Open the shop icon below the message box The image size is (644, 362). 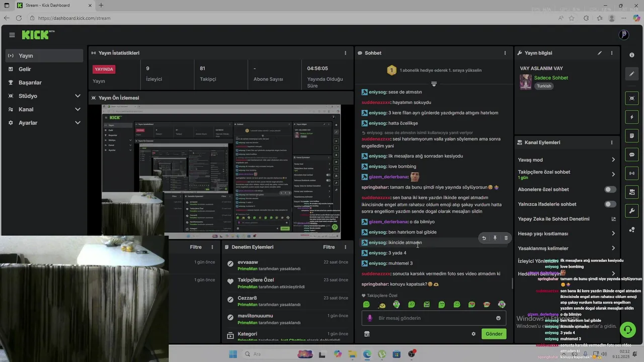click(367, 334)
